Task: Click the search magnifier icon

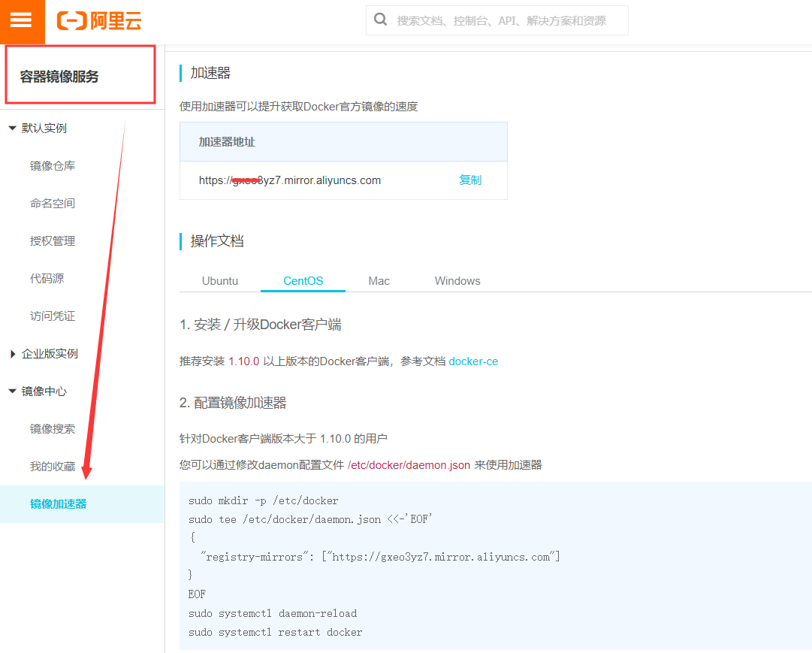Action: 381,20
